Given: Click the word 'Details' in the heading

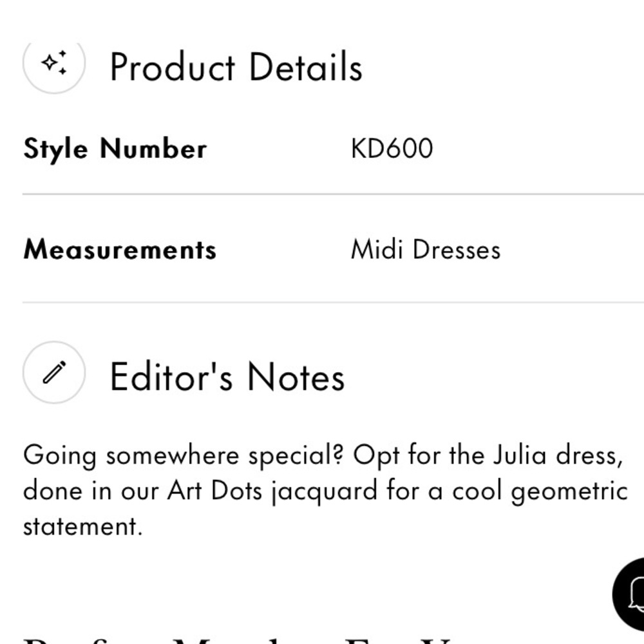Looking at the screenshot, I should 306,66.
